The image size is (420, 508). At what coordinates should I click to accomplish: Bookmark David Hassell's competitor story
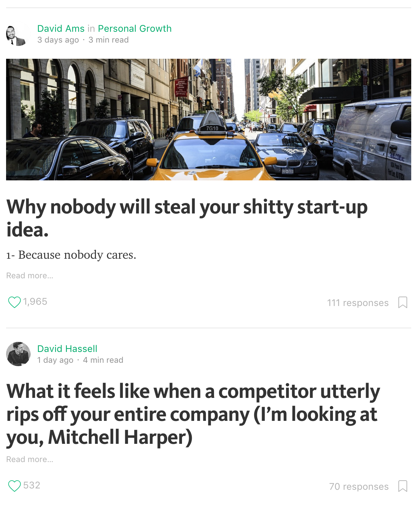(x=402, y=486)
